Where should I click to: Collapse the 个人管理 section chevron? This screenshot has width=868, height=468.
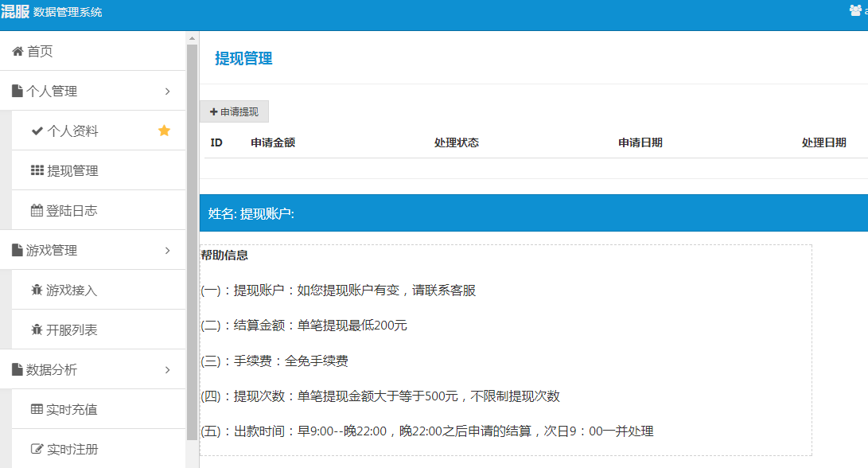tap(168, 92)
